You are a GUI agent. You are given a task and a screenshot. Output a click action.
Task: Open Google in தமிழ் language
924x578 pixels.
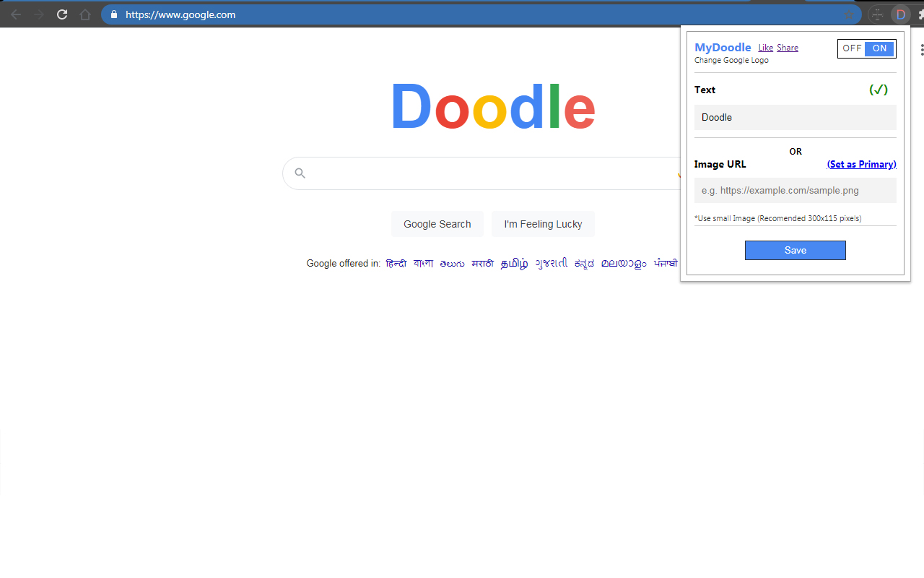tap(513, 263)
